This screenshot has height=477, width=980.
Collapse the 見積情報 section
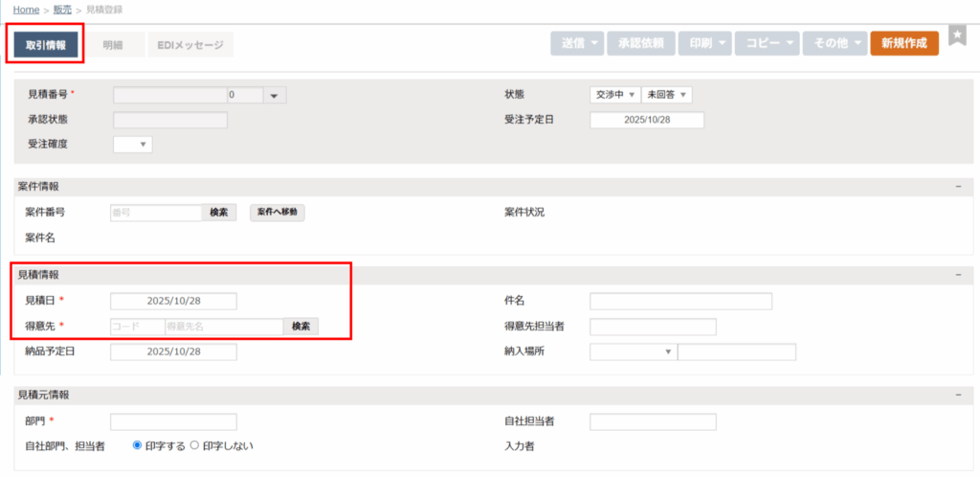[957, 275]
